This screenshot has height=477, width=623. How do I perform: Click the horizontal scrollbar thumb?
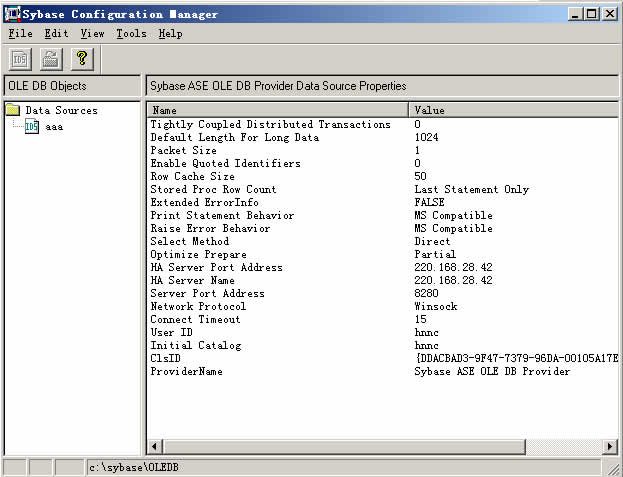[x=344, y=447]
